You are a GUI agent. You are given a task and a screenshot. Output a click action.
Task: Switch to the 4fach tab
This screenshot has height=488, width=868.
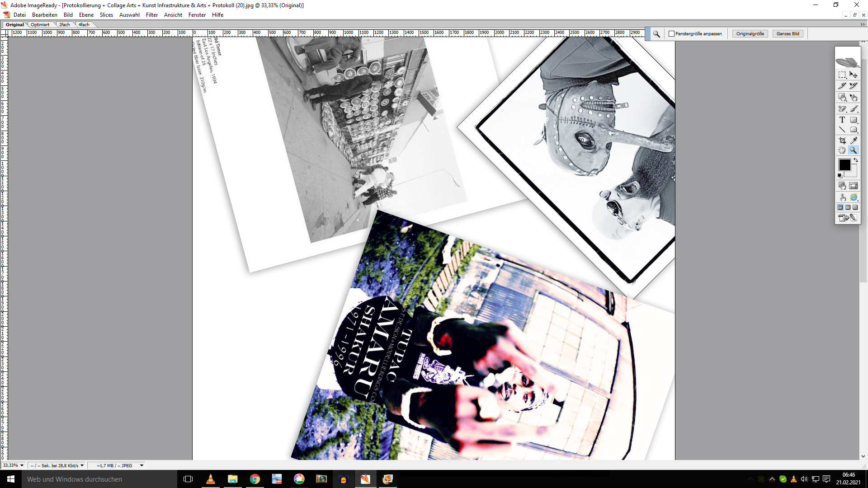pos(84,25)
